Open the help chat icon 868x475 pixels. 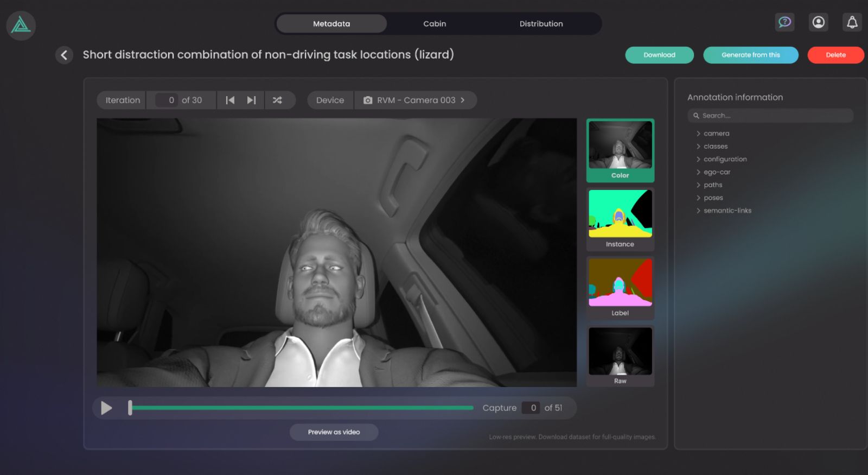(784, 22)
